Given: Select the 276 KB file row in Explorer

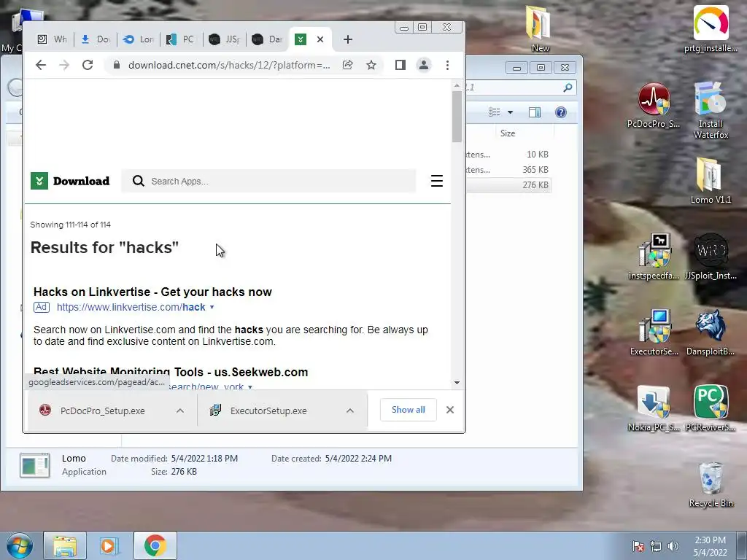Looking at the screenshot, I should pyautogui.click(x=508, y=184).
